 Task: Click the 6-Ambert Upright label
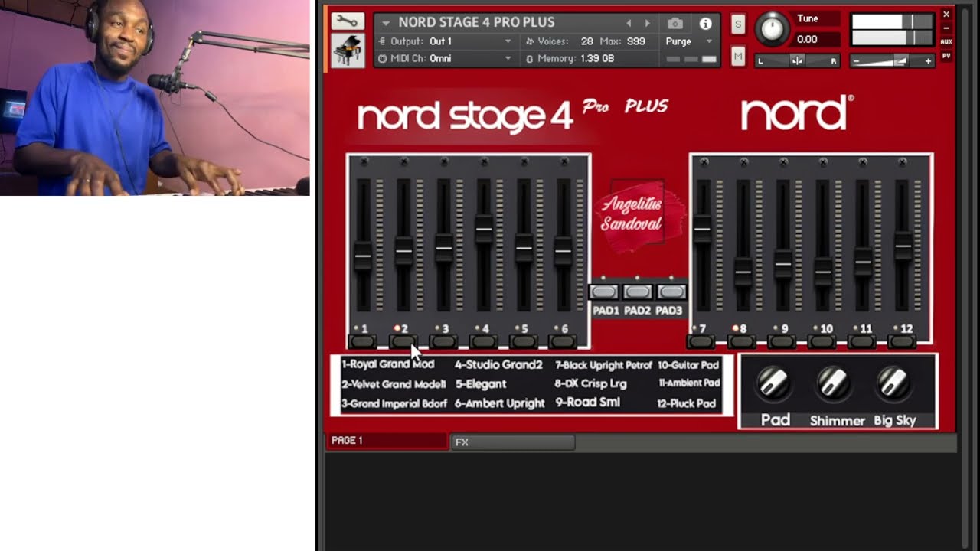tap(500, 403)
